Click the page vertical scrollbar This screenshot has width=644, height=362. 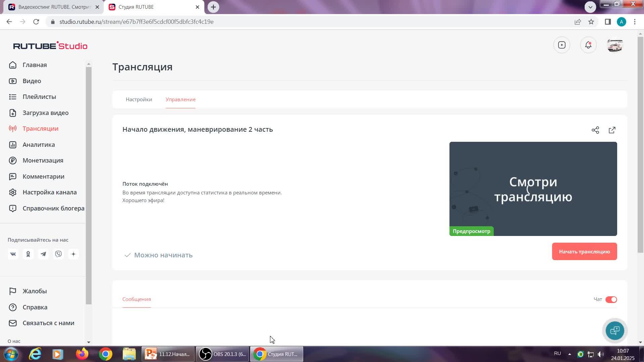(x=640, y=144)
